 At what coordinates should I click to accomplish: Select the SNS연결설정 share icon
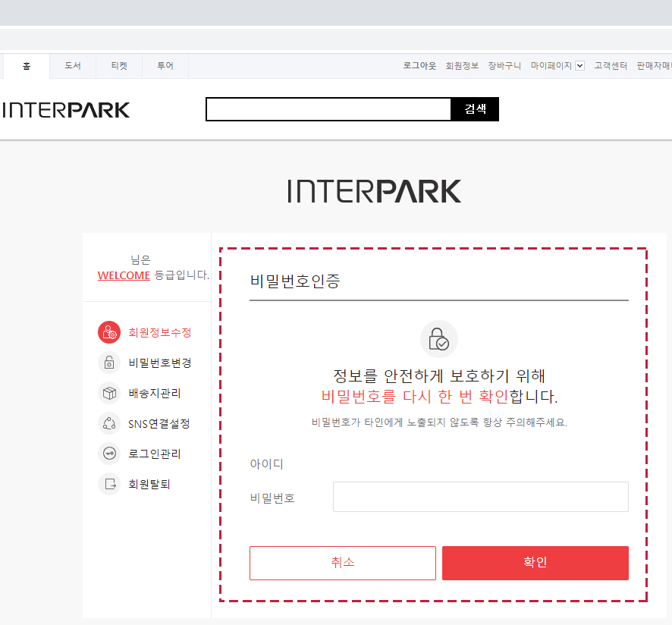109,423
